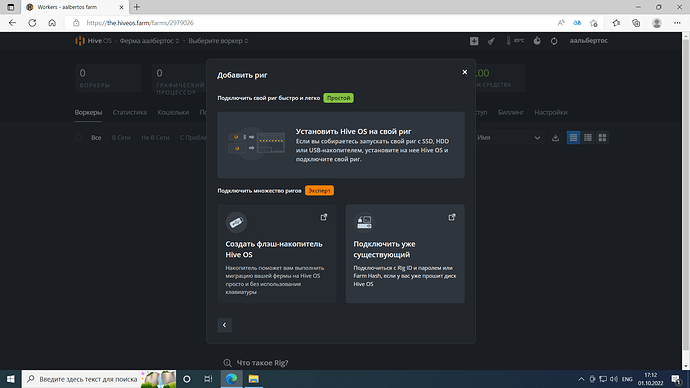Click the volume icon in system tray
This screenshot has width=690, height=388.
tap(614, 379)
